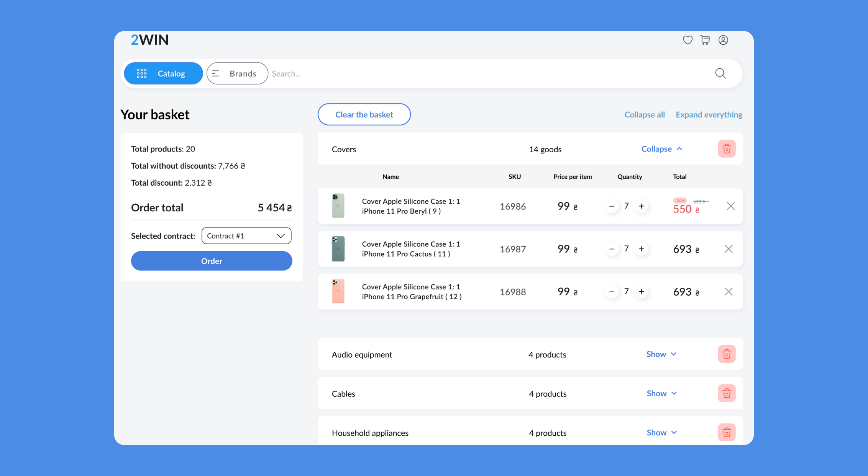Image resolution: width=868 pixels, height=476 pixels.
Task: Click the 2WIN logo
Action: (x=149, y=40)
